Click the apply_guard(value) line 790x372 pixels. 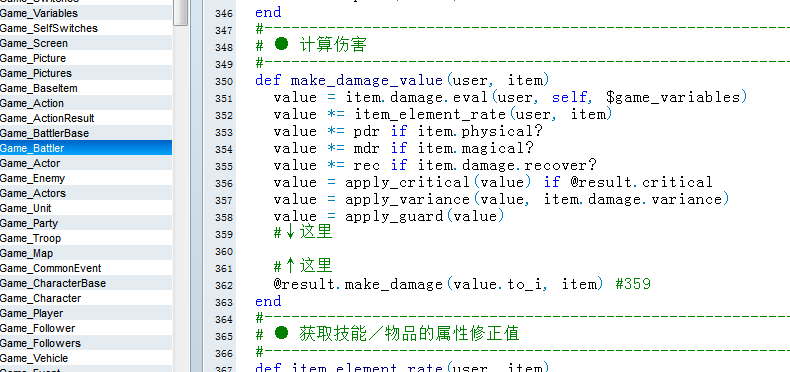point(389,216)
